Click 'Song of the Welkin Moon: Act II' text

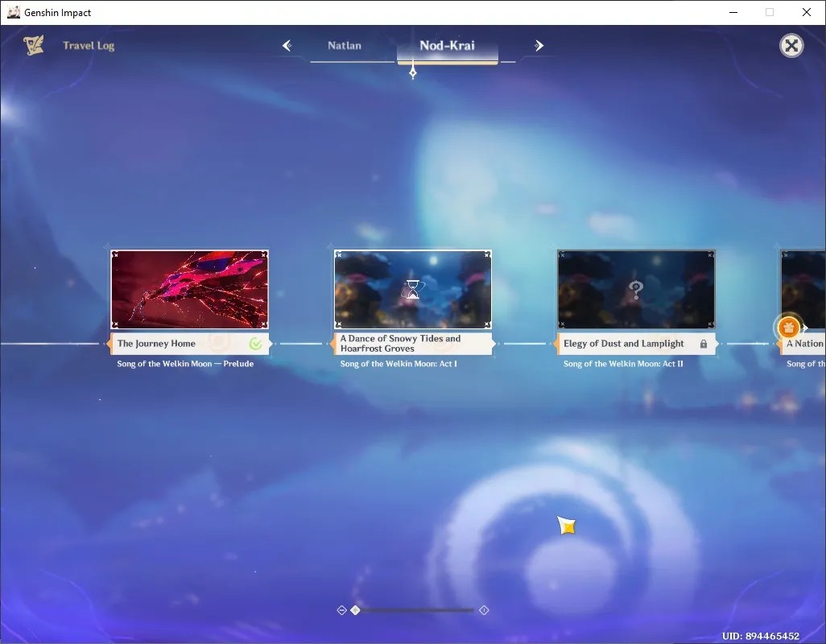click(623, 364)
